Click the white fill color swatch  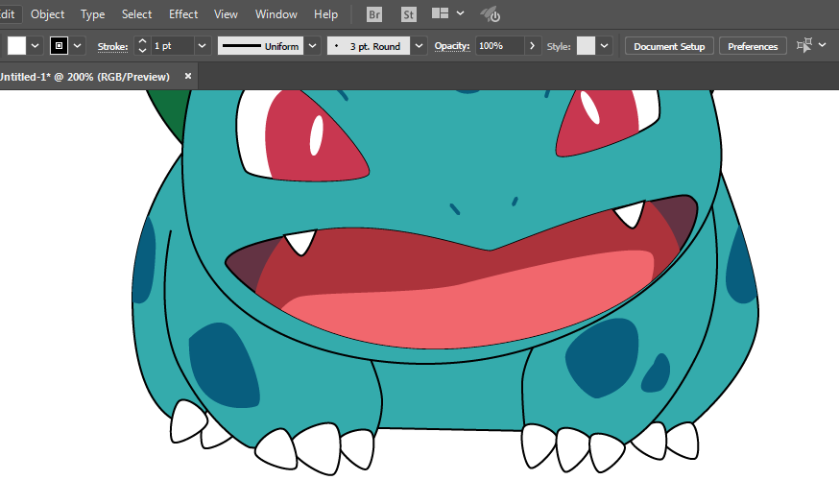click(x=16, y=46)
